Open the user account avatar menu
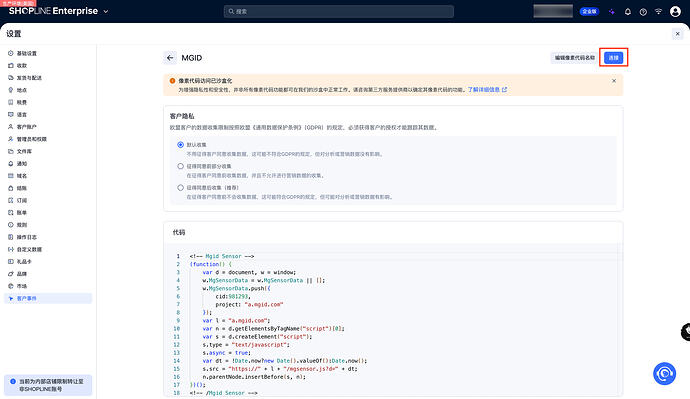Screen dimensions: 690x399 [x=675, y=11]
